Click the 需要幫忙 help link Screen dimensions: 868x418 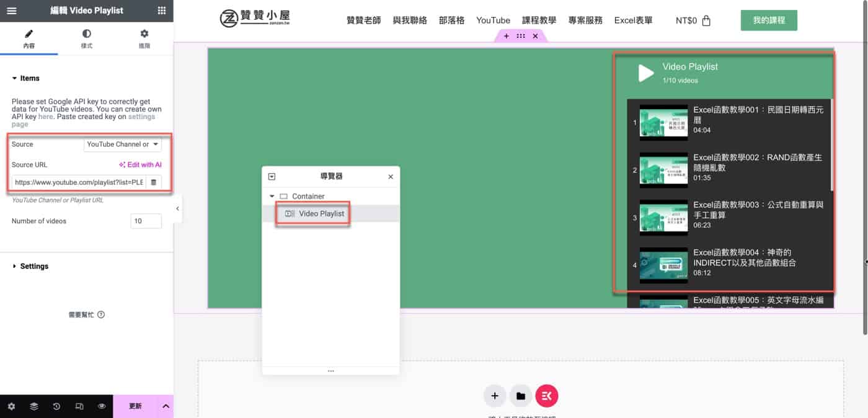[86, 314]
